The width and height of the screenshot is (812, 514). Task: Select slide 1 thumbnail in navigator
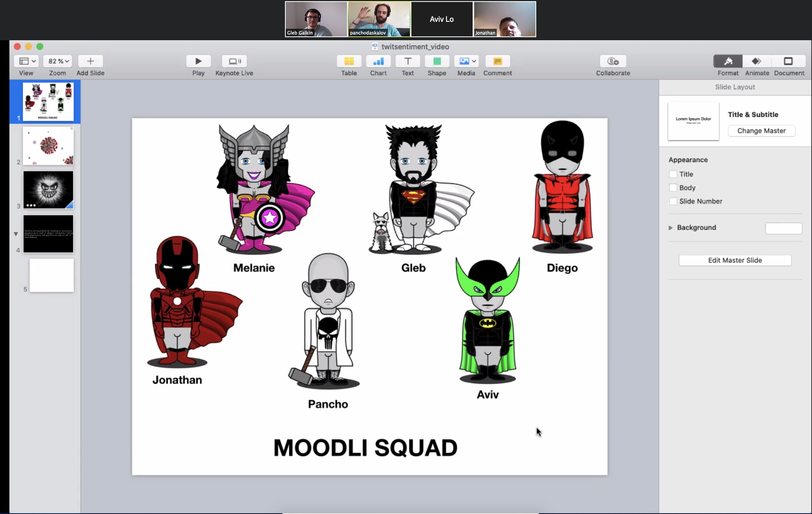point(48,102)
